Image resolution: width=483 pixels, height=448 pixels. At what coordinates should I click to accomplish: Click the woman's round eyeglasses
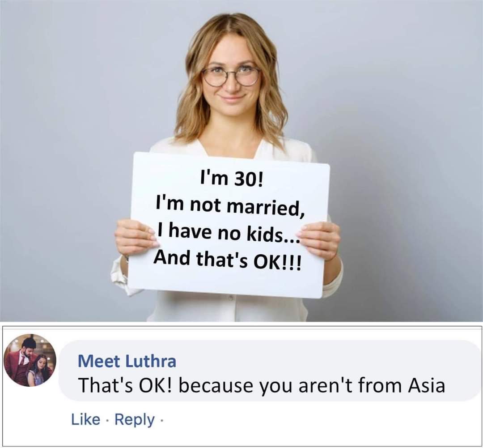231,76
